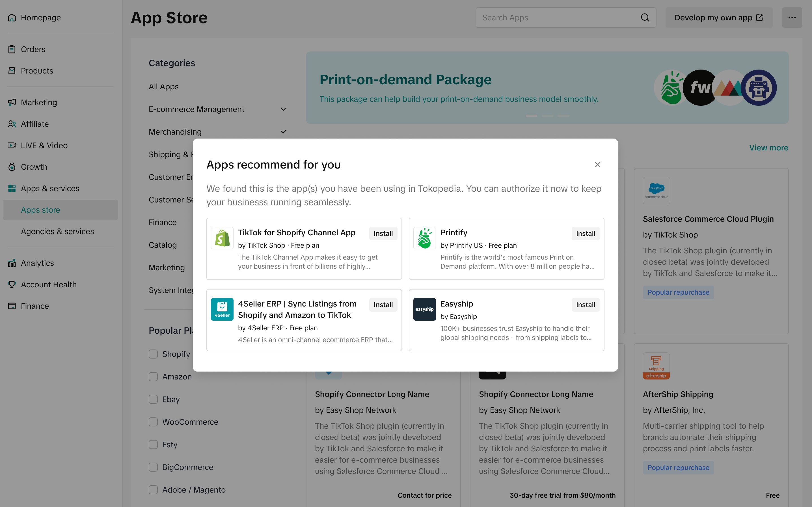Expand the Merchandising category chevron
Viewport: 812px width, 507px height.
pos(283,132)
